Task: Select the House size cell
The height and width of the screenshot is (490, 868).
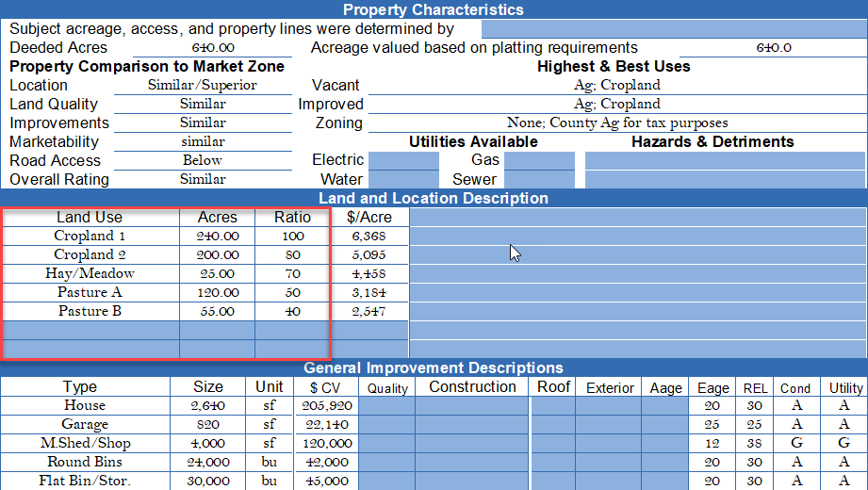Action: click(207, 405)
